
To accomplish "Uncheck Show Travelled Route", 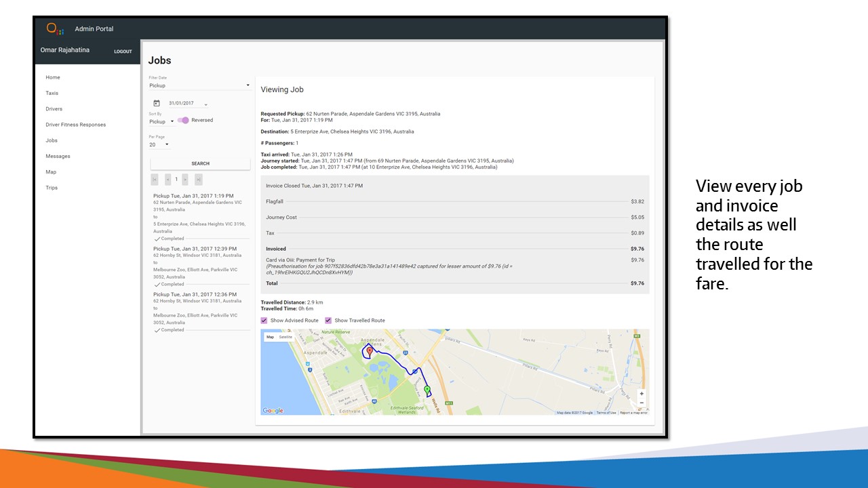I will point(328,321).
